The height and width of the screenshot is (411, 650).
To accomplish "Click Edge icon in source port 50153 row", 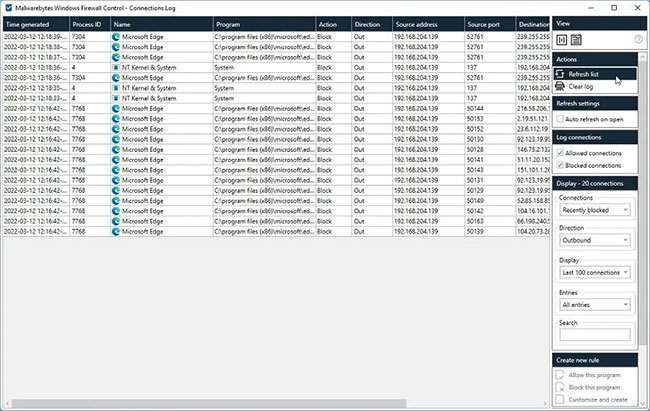I will coord(116,119).
